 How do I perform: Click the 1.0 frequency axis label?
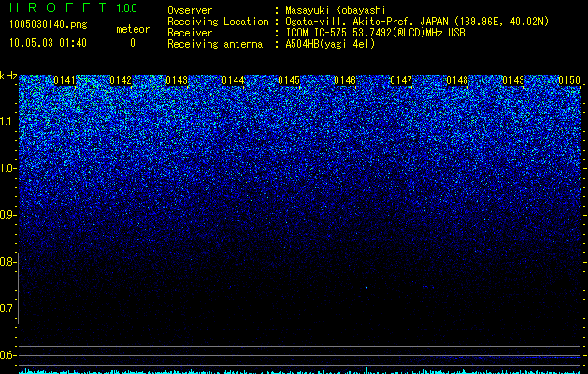click(7, 168)
